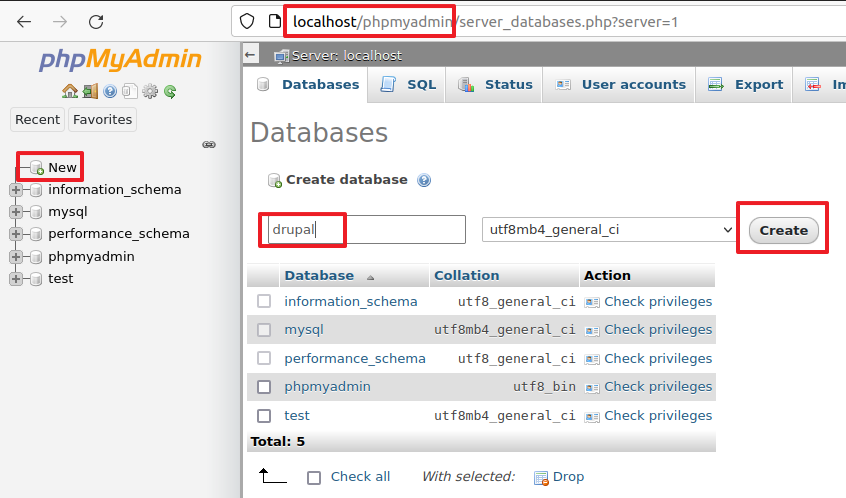Open the User accounts tab

(x=622, y=85)
